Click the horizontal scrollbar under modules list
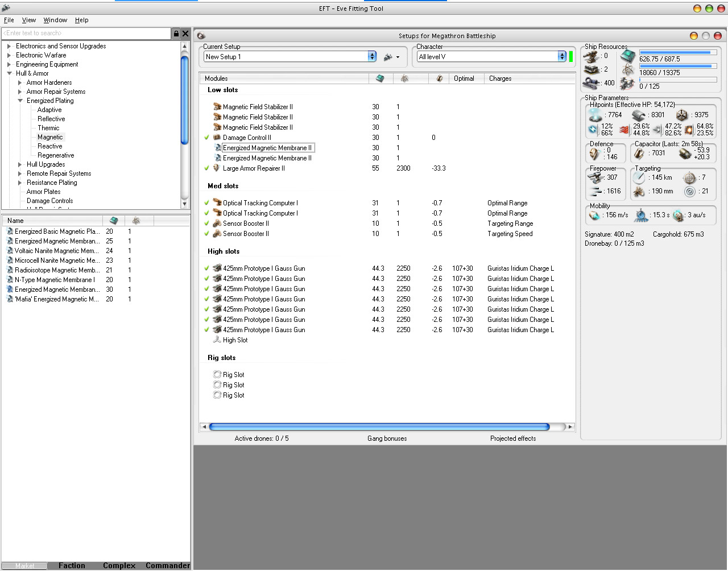The image size is (728, 571). 379,427
